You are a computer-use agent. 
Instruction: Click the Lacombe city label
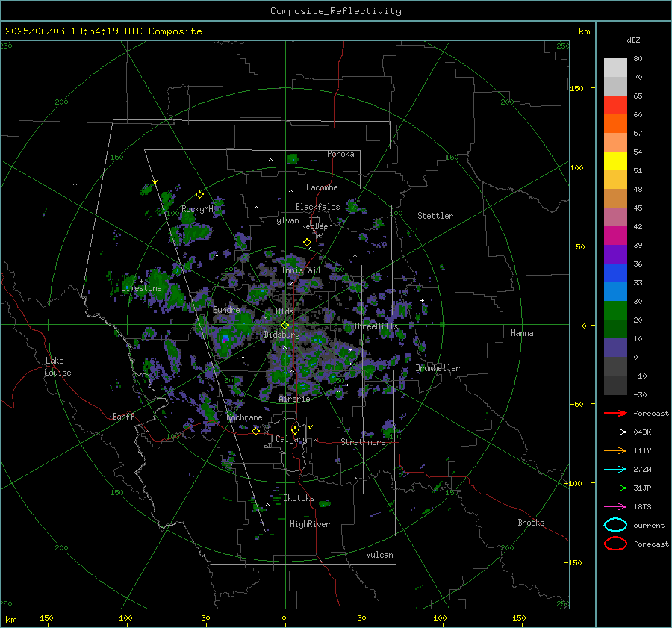pyautogui.click(x=322, y=187)
